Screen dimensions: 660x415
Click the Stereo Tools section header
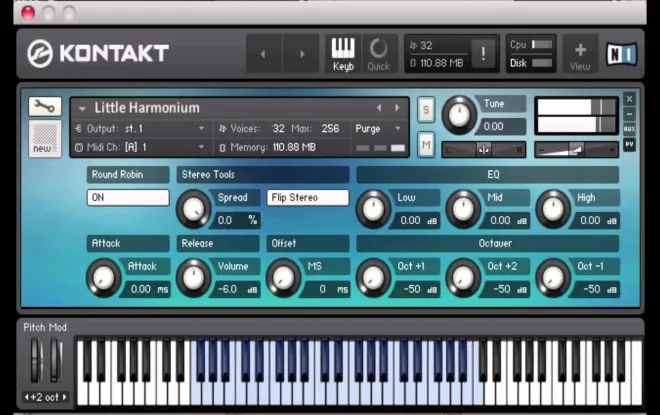pyautogui.click(x=263, y=175)
